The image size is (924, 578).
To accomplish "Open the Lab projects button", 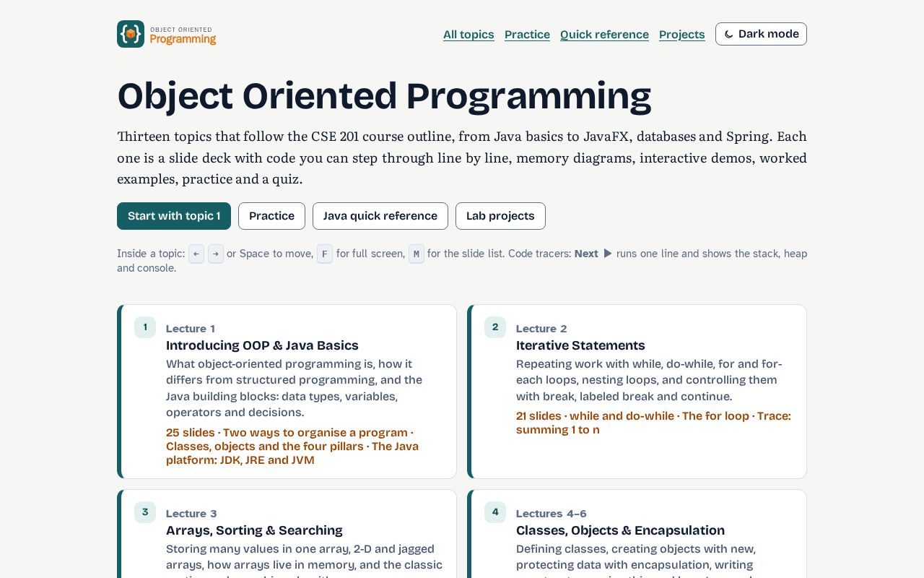I will click(500, 216).
